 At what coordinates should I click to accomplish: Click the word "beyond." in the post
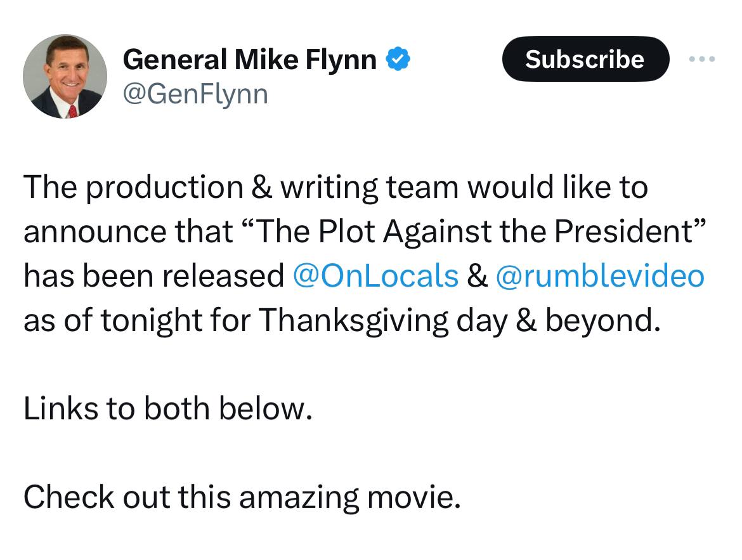pos(603,320)
